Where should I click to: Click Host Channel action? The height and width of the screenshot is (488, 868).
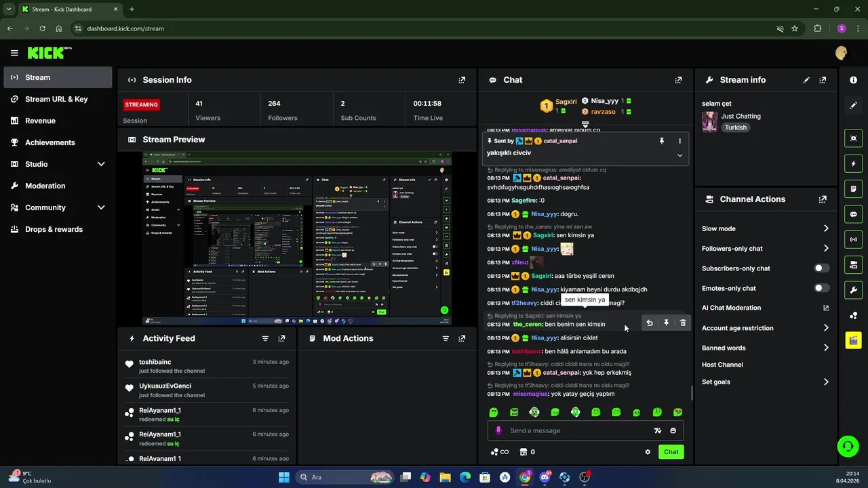pyautogui.click(x=722, y=365)
